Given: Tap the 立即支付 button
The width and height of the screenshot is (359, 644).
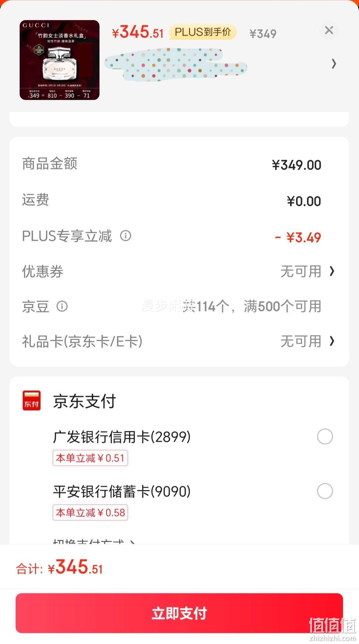Looking at the screenshot, I should [x=179, y=613].
